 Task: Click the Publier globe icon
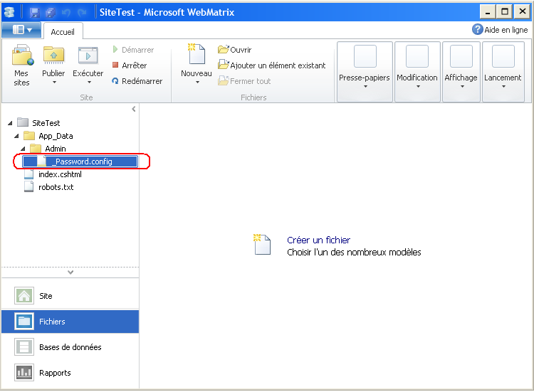[53, 55]
